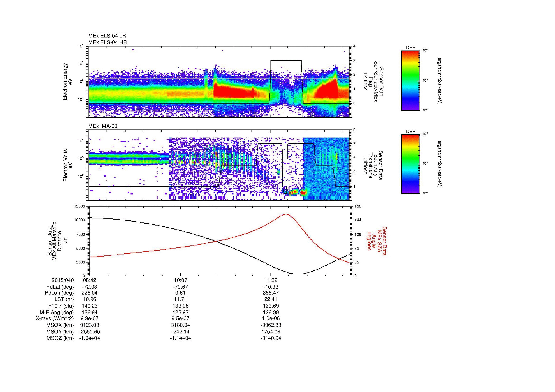Screen dimensions: 555x392
Task: Click the red 'MEx SZA Angle degrees' axis label
Action: click(x=377, y=241)
